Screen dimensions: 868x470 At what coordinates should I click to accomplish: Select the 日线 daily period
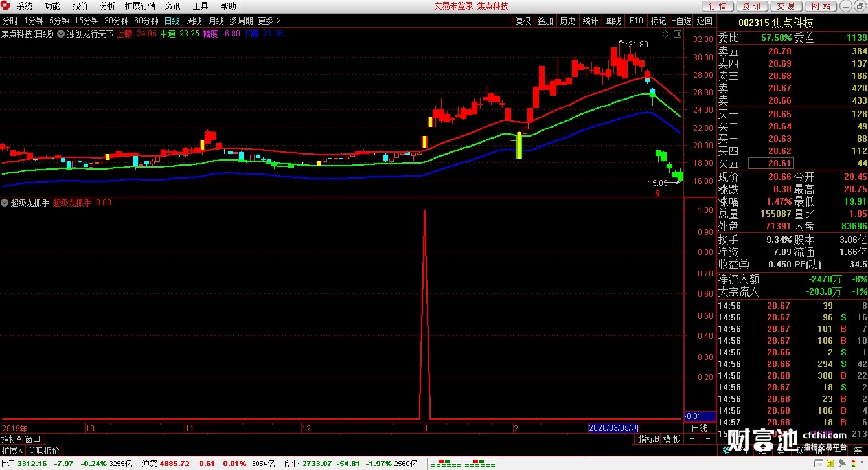pyautogui.click(x=172, y=21)
